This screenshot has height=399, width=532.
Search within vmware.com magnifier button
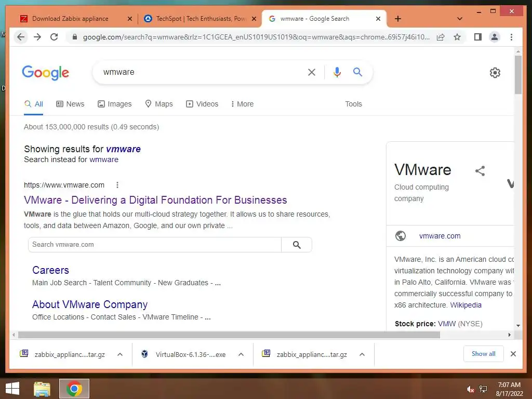click(297, 245)
